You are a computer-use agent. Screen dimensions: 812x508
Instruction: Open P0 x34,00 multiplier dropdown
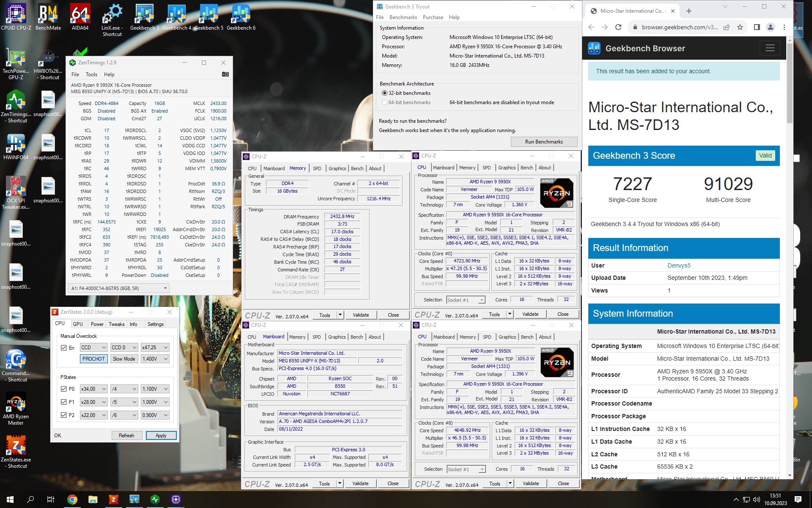tap(93, 389)
